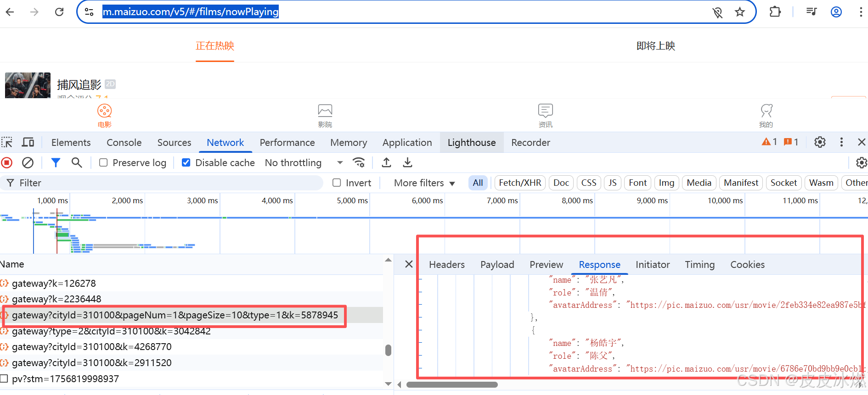Click the network Filter input field
868x395 pixels.
(162, 183)
